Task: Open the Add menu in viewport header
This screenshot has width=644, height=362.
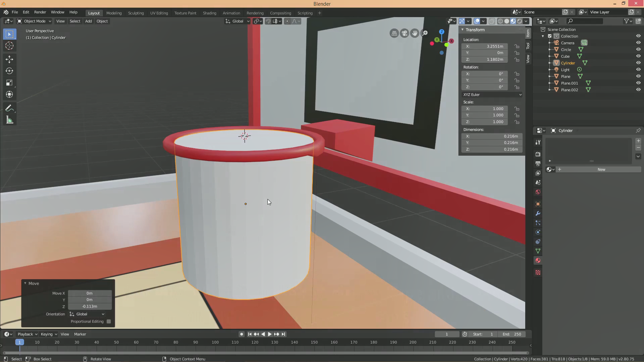Action: [88, 21]
